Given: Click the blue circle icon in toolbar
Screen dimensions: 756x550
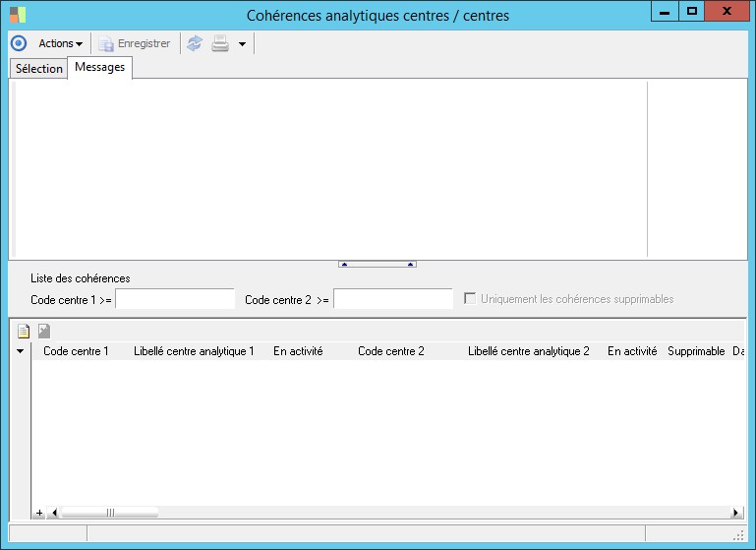Looking at the screenshot, I should pos(18,43).
